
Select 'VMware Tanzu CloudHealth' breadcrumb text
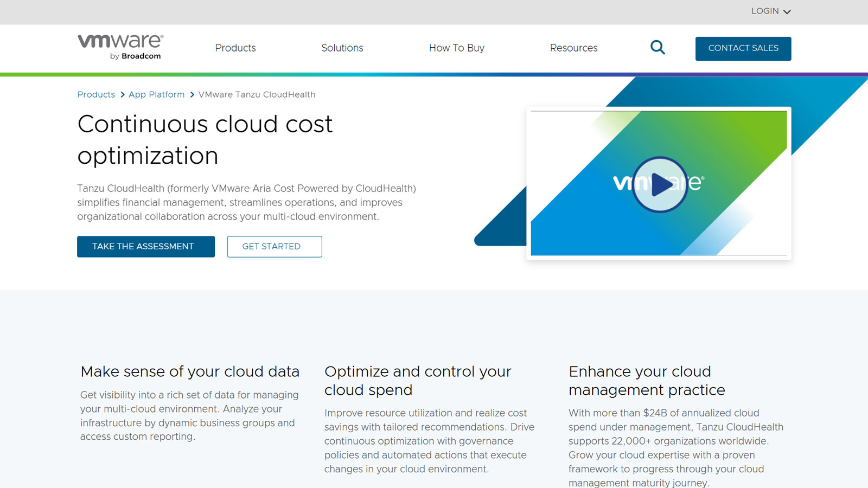click(257, 94)
